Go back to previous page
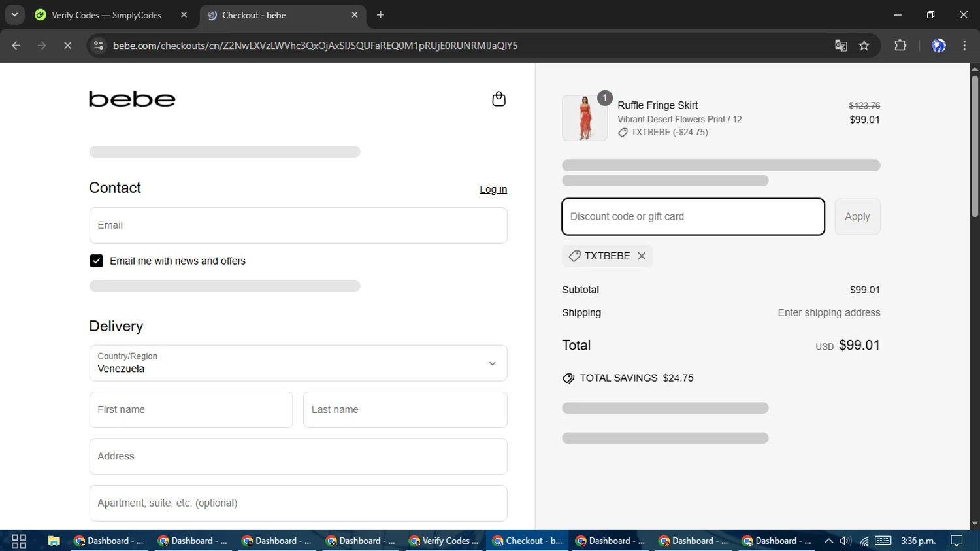980x551 pixels. click(16, 46)
